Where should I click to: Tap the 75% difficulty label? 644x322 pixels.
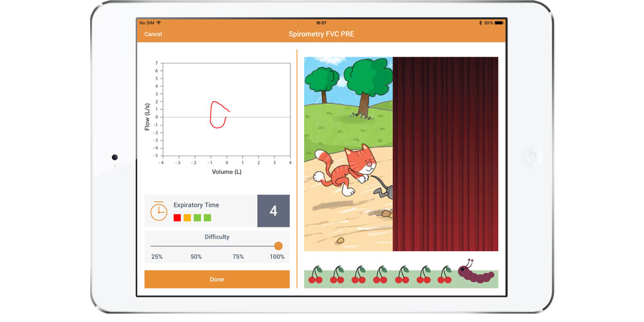coord(238,257)
